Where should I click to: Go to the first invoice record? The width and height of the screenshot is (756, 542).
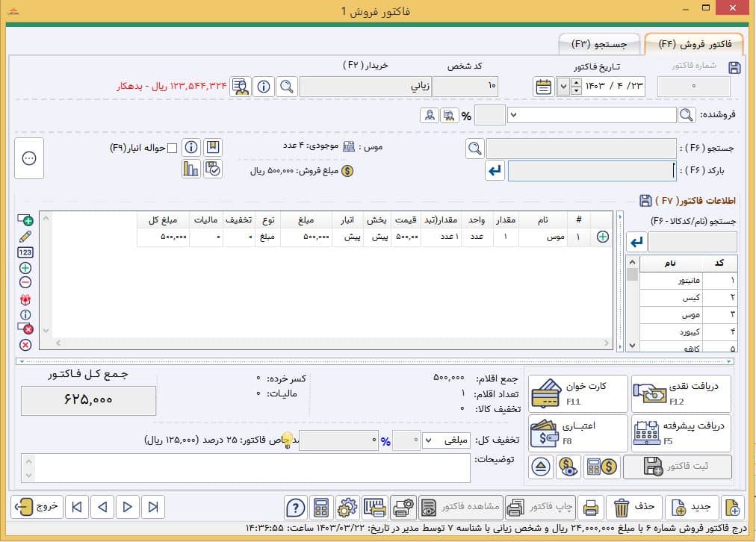point(77,507)
